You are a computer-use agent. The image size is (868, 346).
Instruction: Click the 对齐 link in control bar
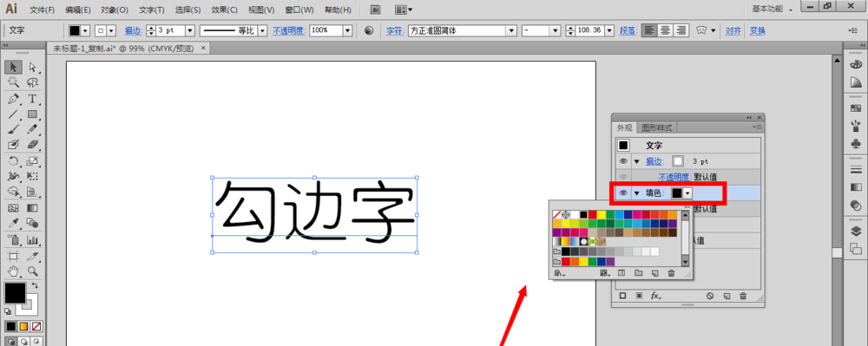coord(733,31)
